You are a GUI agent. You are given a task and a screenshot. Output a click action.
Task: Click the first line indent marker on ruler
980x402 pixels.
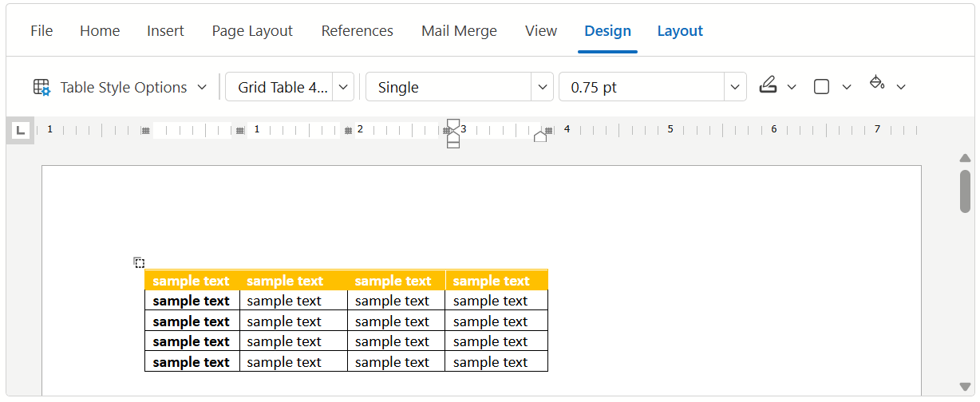click(x=453, y=124)
